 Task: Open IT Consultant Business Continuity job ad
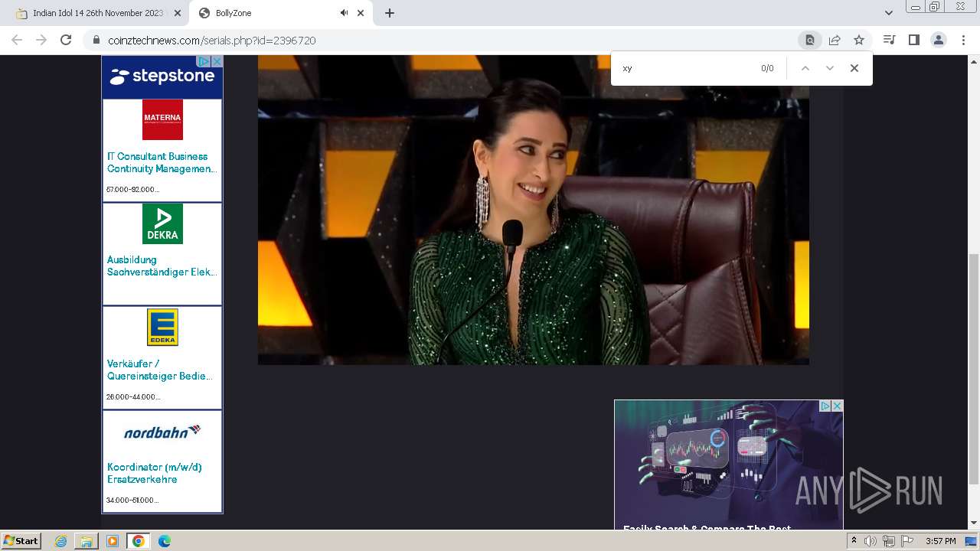coord(162,162)
